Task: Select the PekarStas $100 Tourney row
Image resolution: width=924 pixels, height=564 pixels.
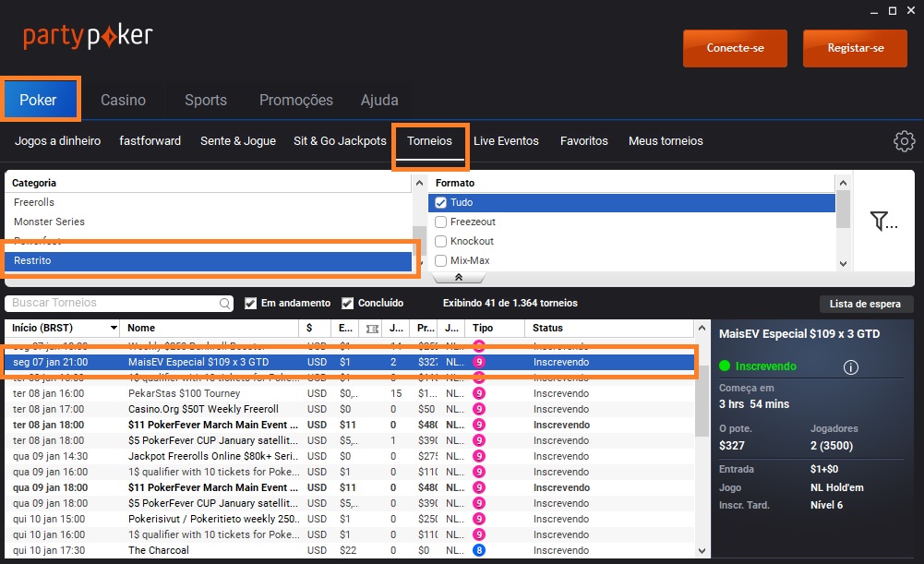Action: pos(350,393)
